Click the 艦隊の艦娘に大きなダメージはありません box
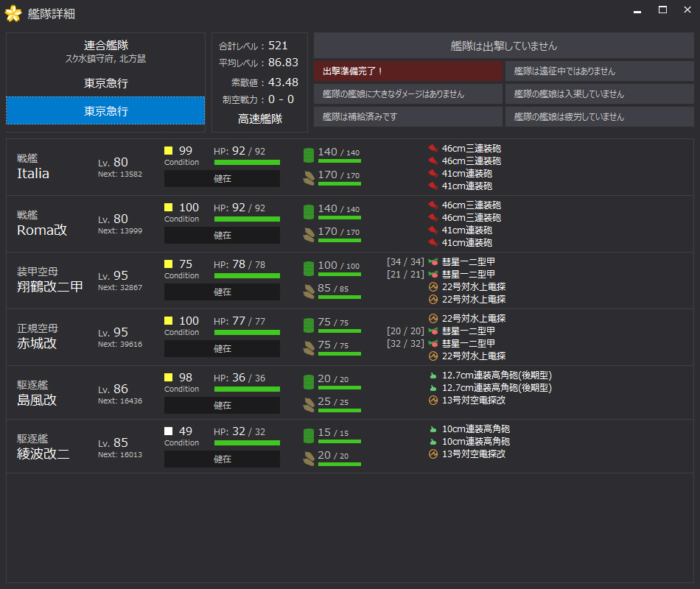The width and height of the screenshot is (700, 589). [408, 94]
